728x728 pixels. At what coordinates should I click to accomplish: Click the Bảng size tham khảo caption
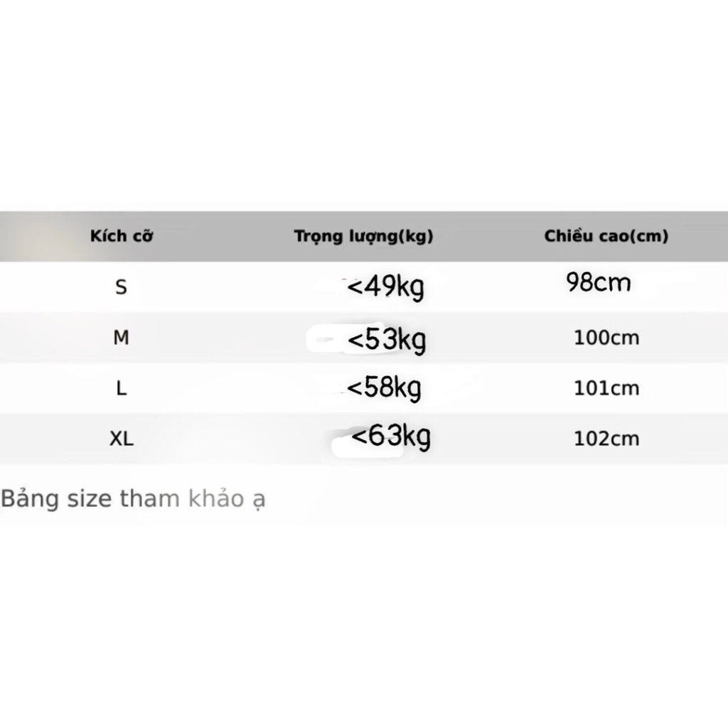point(133,499)
